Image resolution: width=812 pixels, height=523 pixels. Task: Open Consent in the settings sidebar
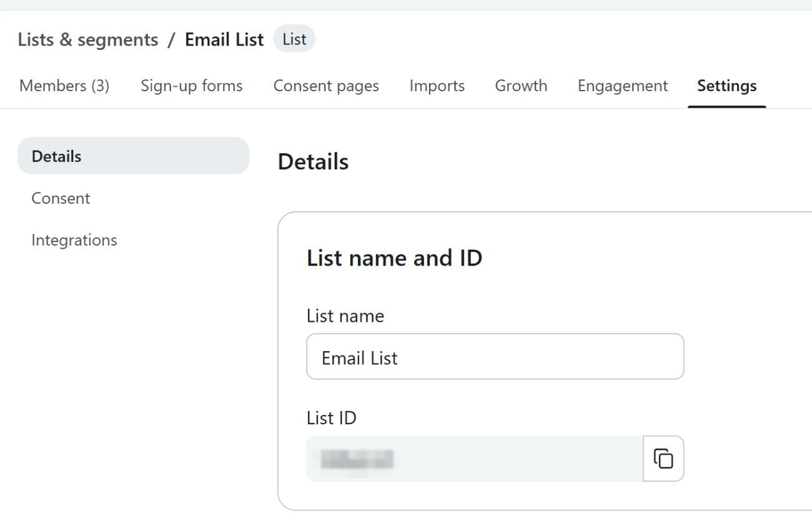(61, 198)
